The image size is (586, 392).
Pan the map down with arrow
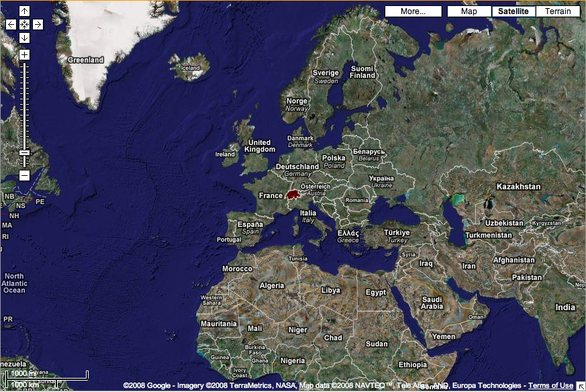(x=24, y=38)
